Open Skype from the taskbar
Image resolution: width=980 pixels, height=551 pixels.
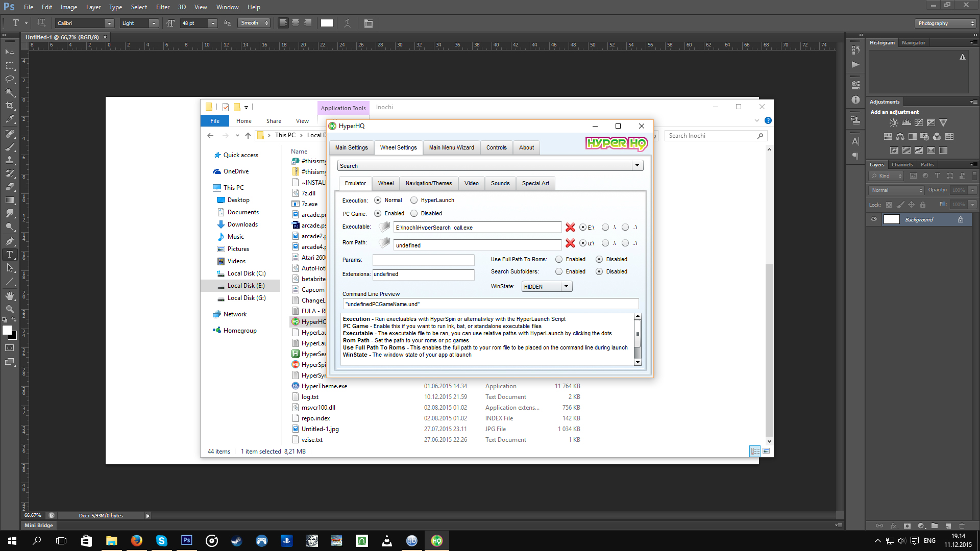(162, 541)
